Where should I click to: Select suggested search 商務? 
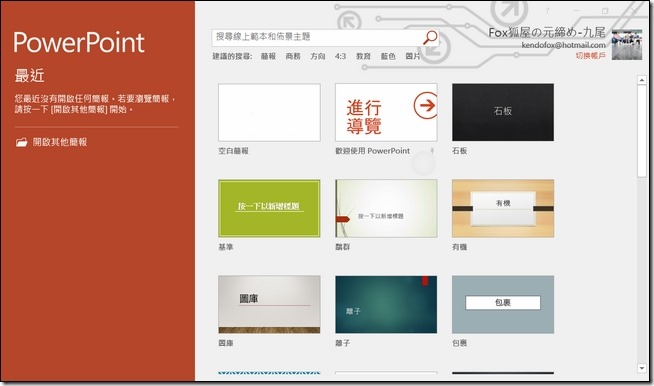pos(293,56)
